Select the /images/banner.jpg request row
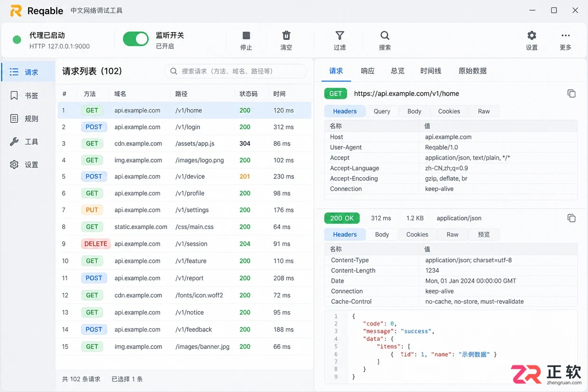The width and height of the screenshot is (588, 392). point(184,346)
